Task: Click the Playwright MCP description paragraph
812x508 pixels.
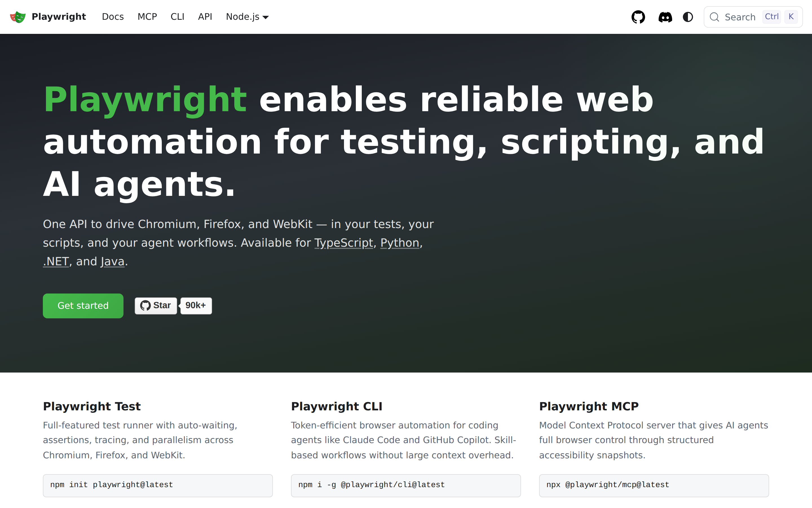Action: tap(654, 440)
